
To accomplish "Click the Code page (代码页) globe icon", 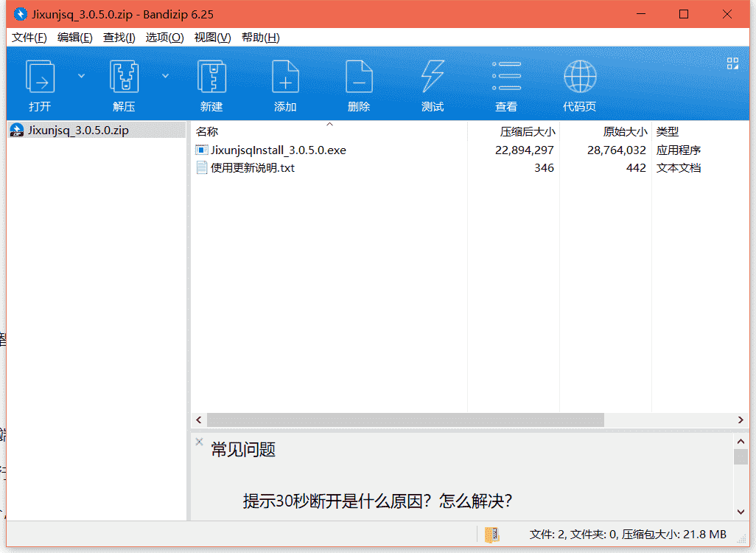I will tap(580, 76).
